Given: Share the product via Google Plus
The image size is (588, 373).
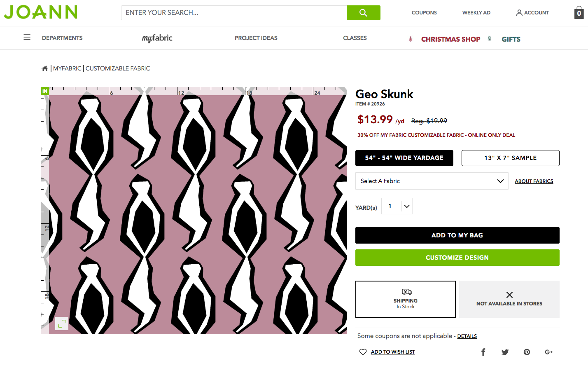Looking at the screenshot, I should pos(548,352).
